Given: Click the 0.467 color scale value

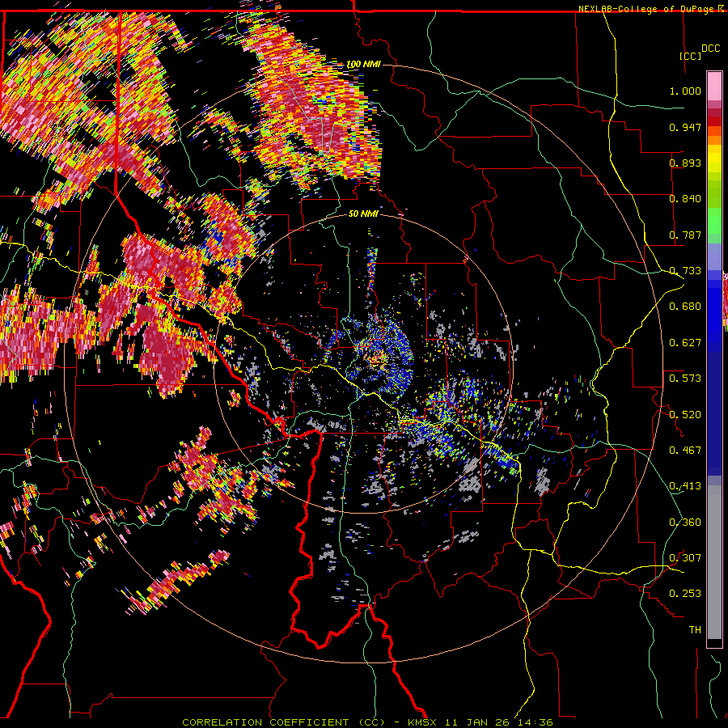Looking at the screenshot, I should pos(685,451).
